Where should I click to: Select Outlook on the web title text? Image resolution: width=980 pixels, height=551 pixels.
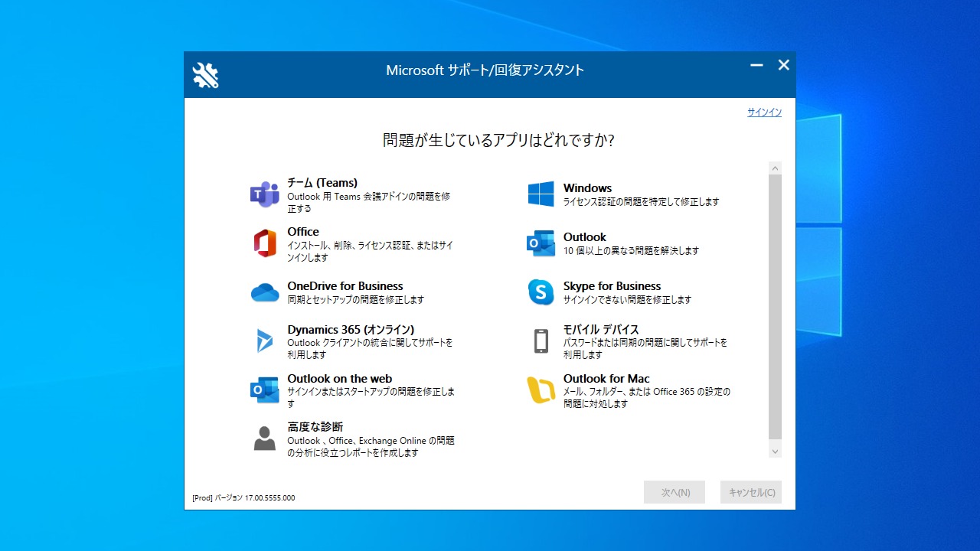click(340, 379)
